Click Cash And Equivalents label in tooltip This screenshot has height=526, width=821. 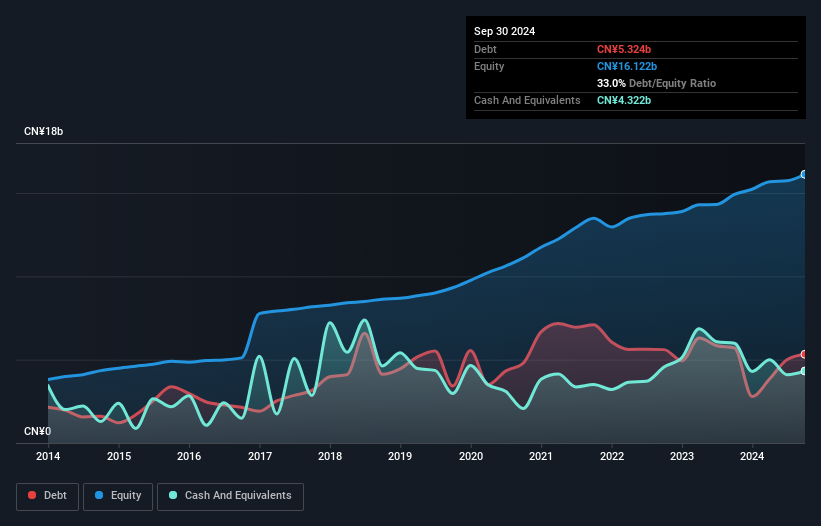pos(527,100)
